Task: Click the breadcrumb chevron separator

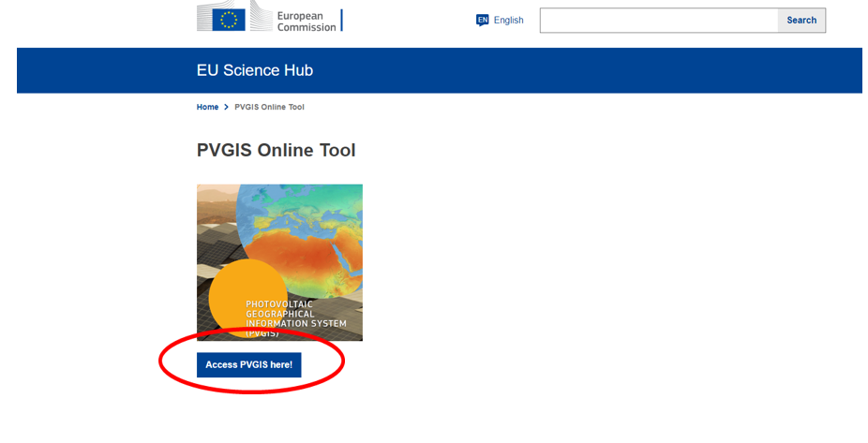Action: tap(226, 107)
